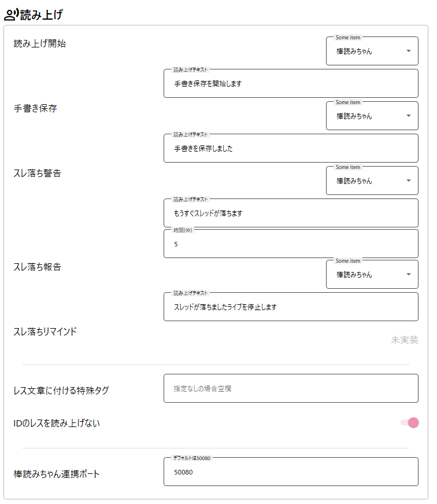Focus the スレッドが落ちましたライブを停止します field
Screen dimensions: 437x504
click(291, 307)
